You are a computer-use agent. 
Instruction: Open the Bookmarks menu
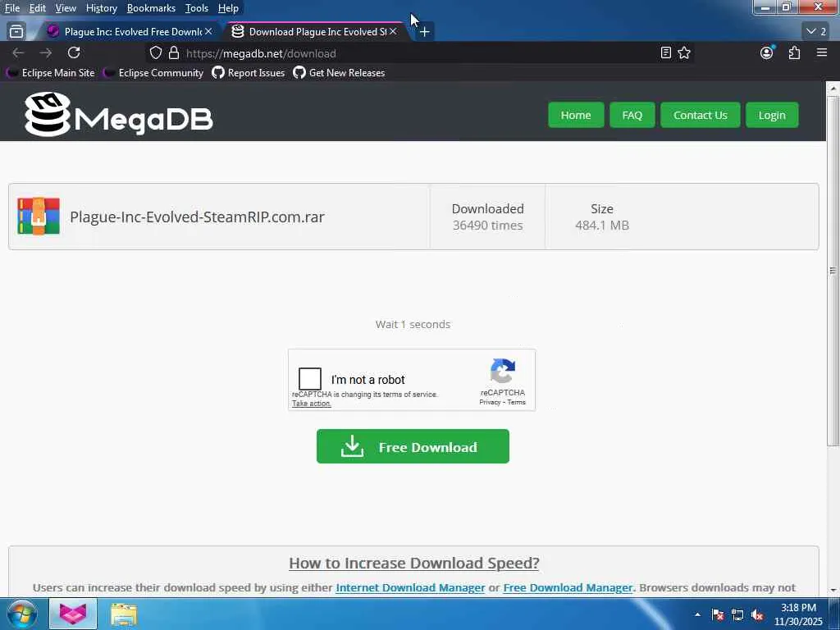click(151, 8)
